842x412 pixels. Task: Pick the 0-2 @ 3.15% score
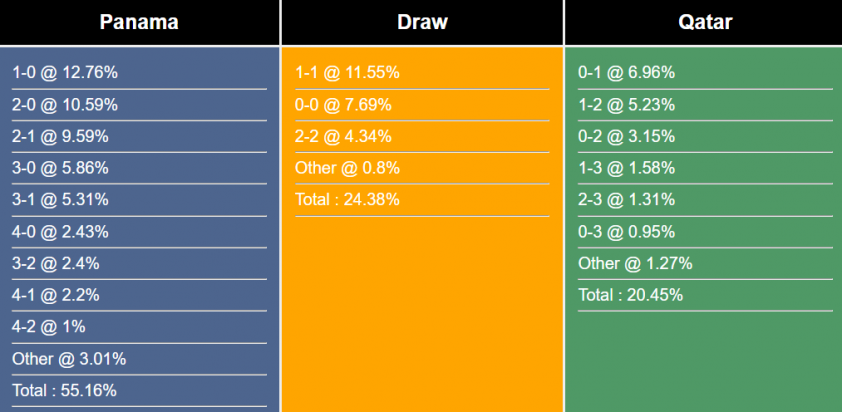626,137
